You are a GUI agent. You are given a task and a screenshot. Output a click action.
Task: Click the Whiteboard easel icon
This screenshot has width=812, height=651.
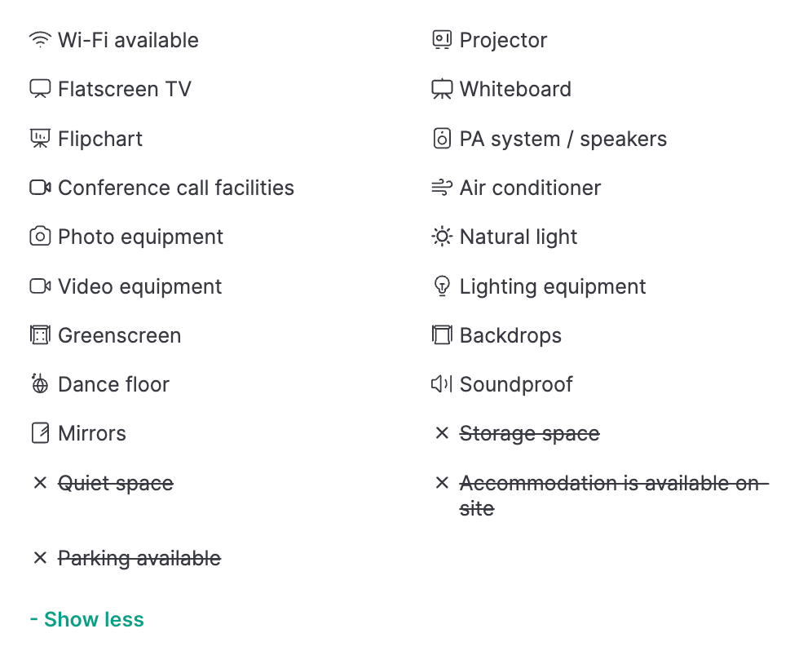pos(442,89)
